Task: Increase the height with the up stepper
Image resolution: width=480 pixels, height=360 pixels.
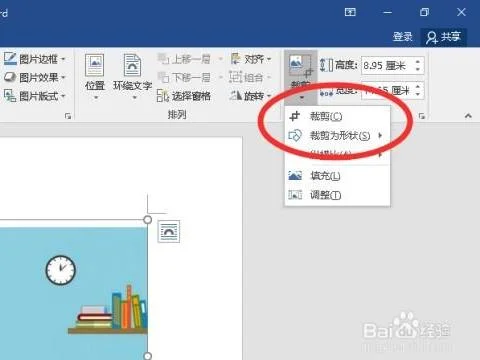Action: coord(418,61)
